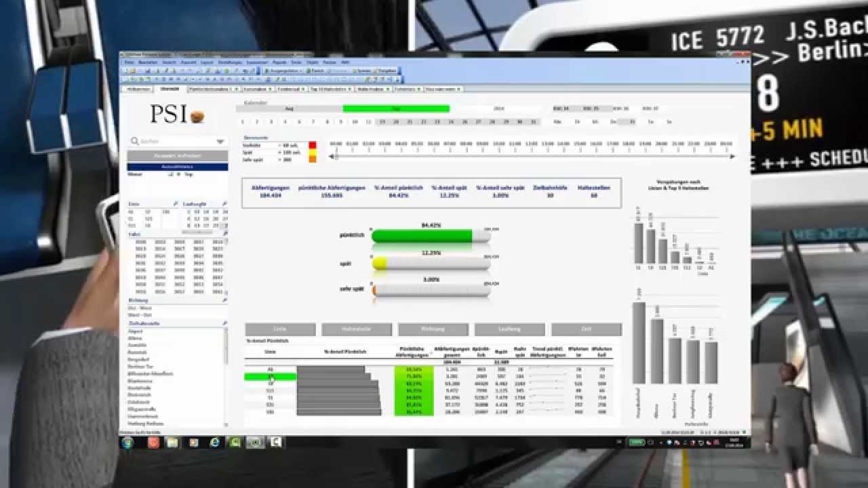Select the green Sep month bar
The height and width of the screenshot is (488, 868).
point(396,108)
